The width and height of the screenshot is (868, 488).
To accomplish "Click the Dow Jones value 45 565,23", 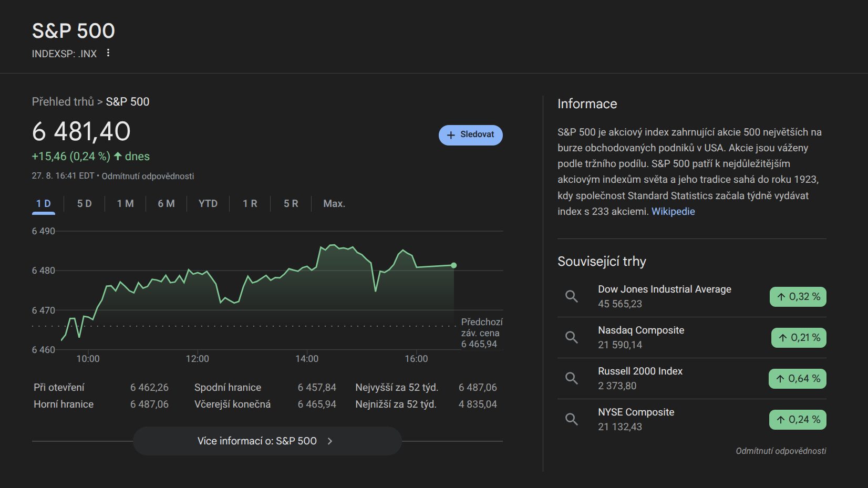I will [620, 304].
